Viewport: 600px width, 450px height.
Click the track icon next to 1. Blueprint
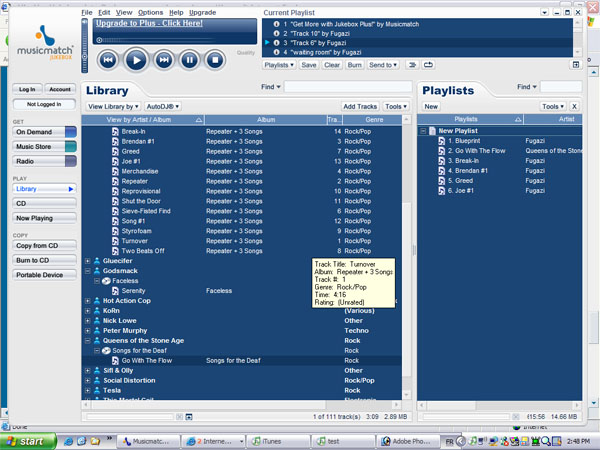[442, 140]
